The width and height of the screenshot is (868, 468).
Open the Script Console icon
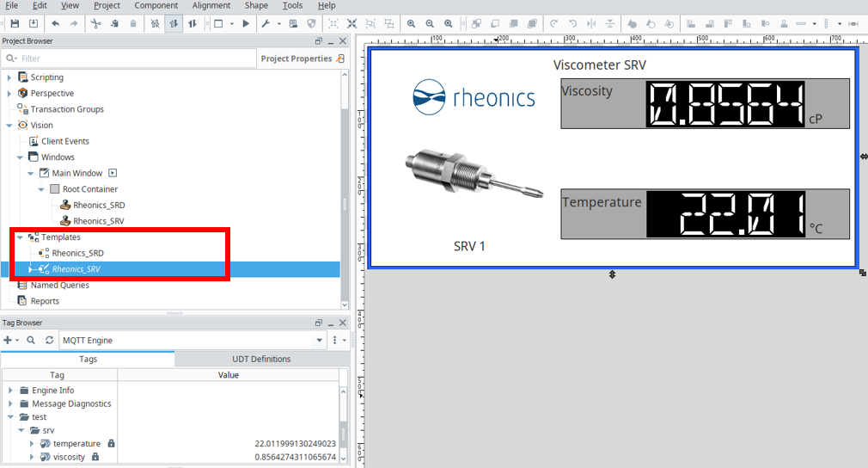coord(293,23)
